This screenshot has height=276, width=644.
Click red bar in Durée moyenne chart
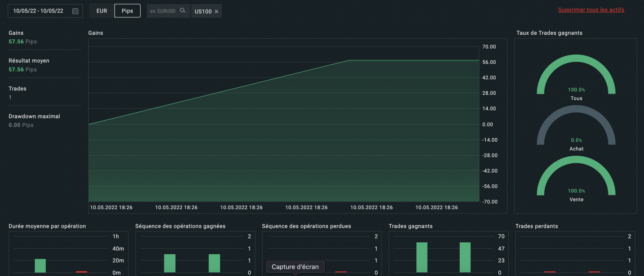82,272
